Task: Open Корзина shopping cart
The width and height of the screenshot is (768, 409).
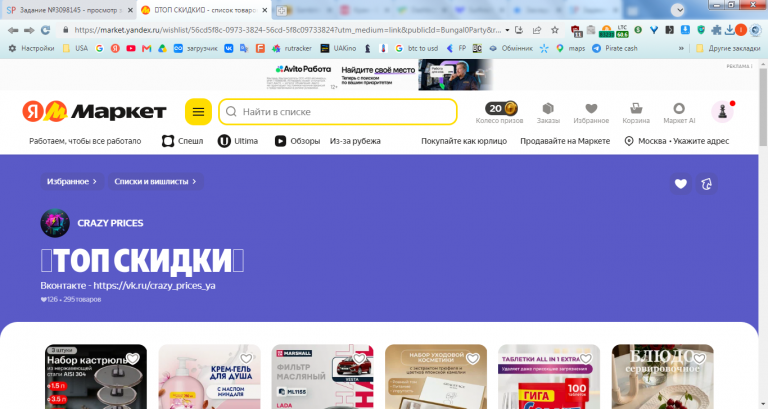Action: 636,113
